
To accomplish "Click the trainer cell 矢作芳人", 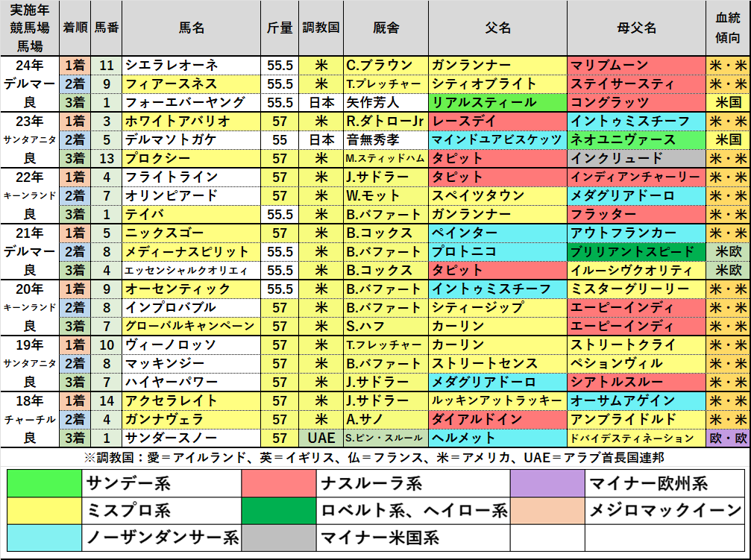I will point(386,102).
